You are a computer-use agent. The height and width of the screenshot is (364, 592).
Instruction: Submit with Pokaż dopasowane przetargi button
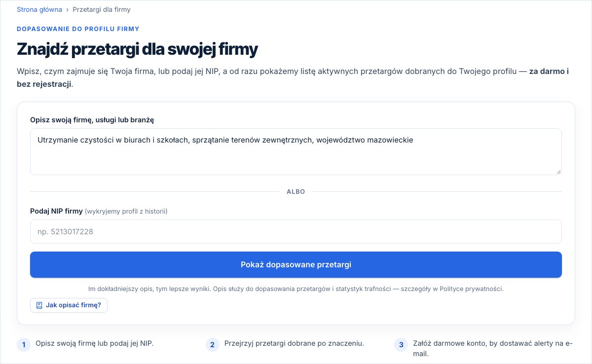click(296, 265)
